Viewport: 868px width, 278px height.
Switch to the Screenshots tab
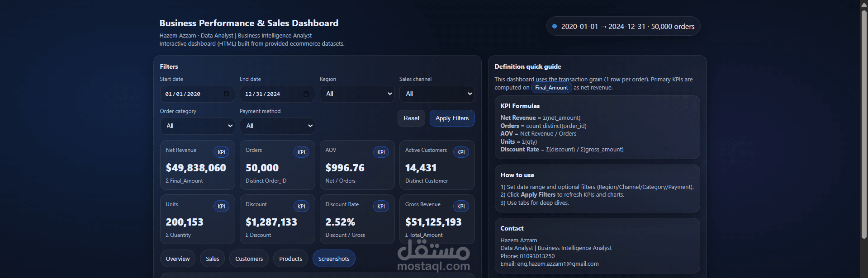[x=334, y=259]
